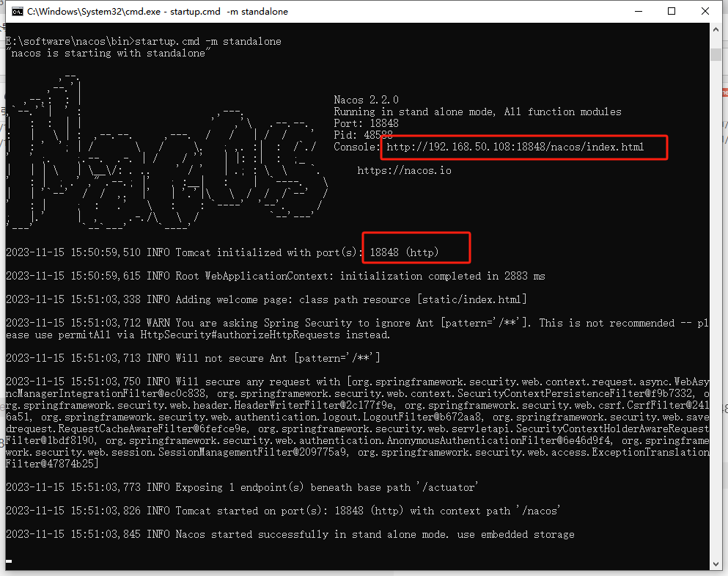The width and height of the screenshot is (728, 576).
Task: Click the 'Tomcat started on port(s)' log line
Action: coord(283,511)
